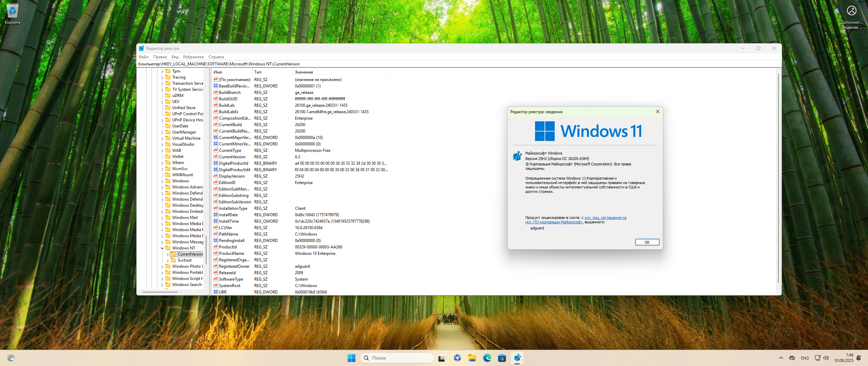Click OK in the About dialog
The height and width of the screenshot is (366, 868).
(x=647, y=242)
